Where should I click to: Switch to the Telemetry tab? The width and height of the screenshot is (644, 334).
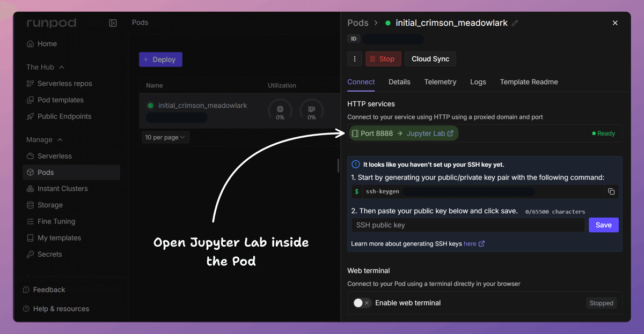(440, 82)
